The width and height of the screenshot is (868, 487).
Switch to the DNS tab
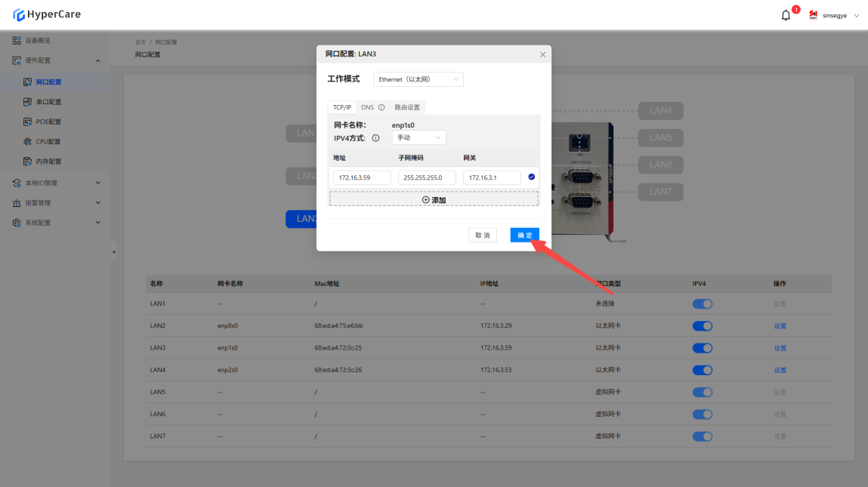pyautogui.click(x=368, y=107)
